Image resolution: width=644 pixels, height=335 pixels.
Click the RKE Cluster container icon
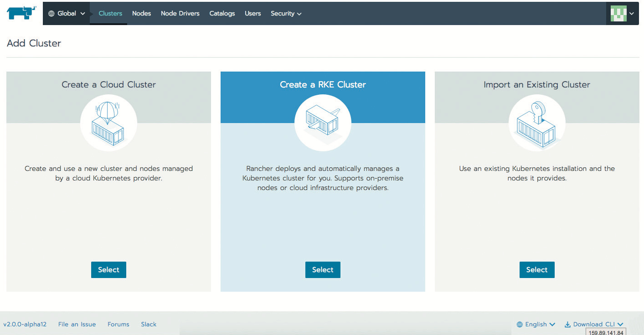click(323, 123)
